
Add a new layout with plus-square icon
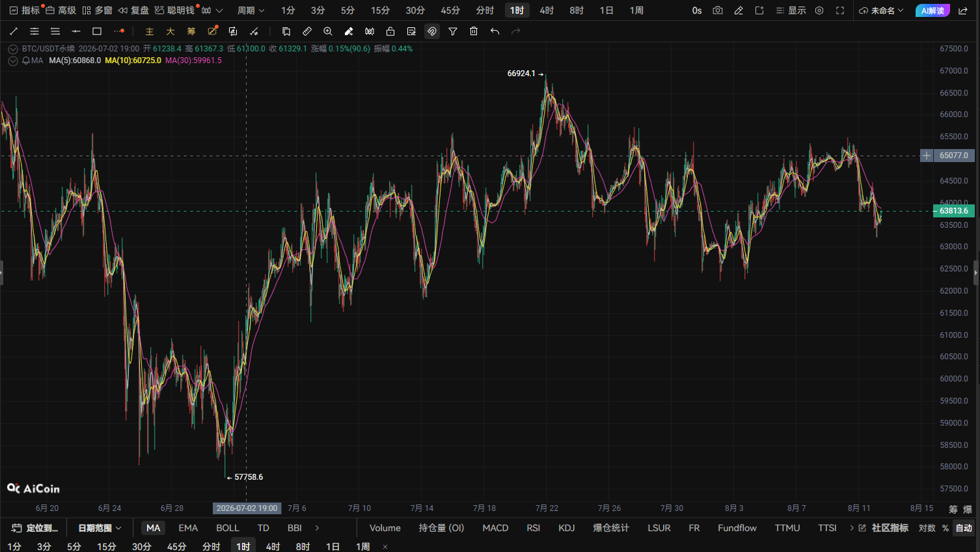click(x=759, y=10)
